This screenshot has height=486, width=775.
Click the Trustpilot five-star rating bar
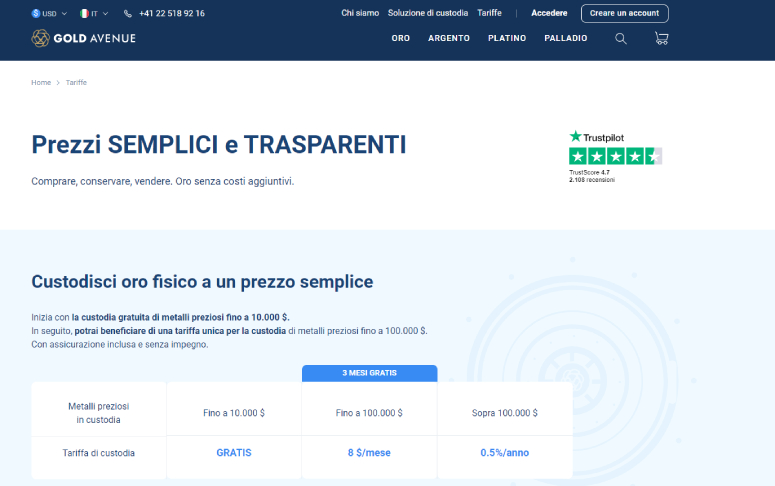tap(615, 156)
